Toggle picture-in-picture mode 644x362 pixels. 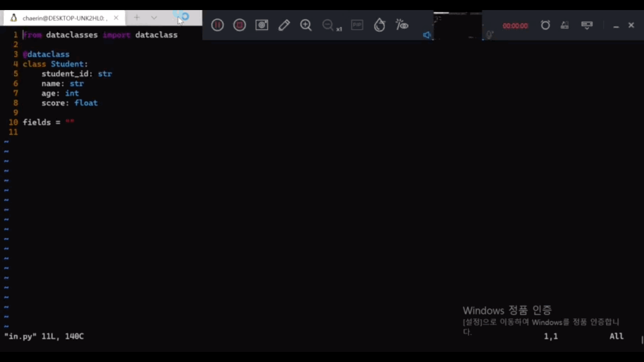357,25
